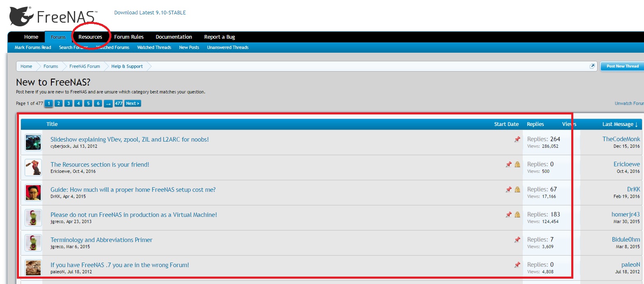Click thread author name cyberjock
The width and height of the screenshot is (644, 284).
(60, 146)
